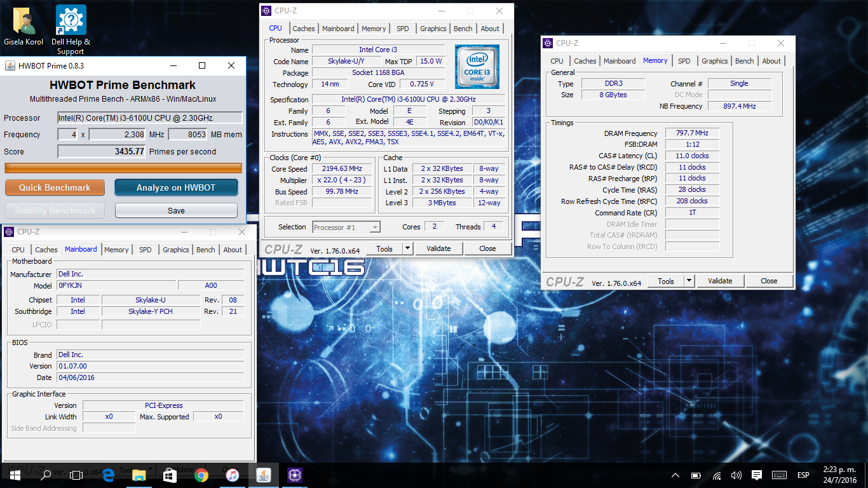The image size is (868, 488).
Task: Expand Tools dropdown arrow in CPU window
Action: click(407, 248)
